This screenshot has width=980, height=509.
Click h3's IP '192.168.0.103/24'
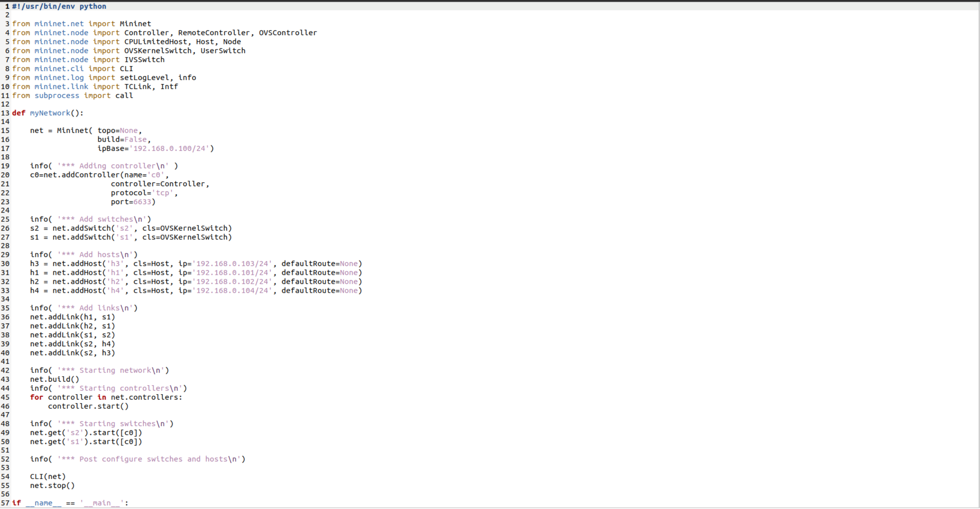pos(232,264)
